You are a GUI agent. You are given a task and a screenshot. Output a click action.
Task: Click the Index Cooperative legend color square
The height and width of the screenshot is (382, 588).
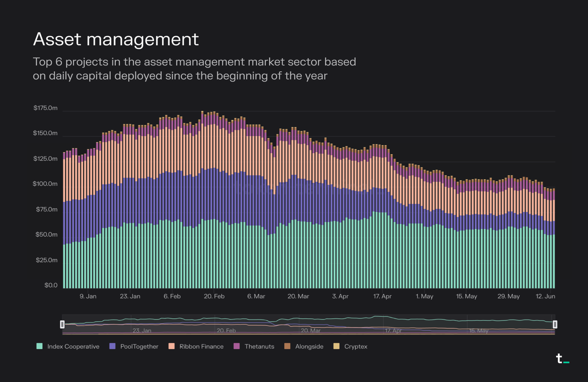39,346
